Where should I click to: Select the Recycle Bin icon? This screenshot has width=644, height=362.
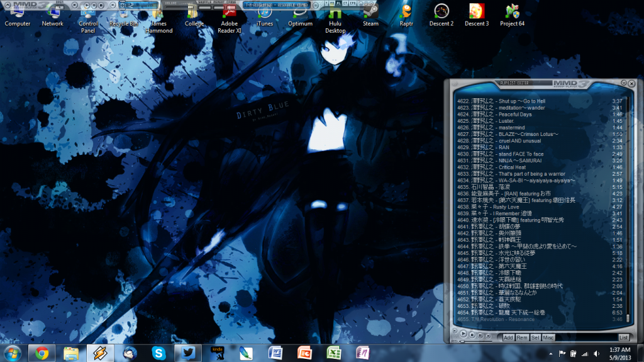123,16
